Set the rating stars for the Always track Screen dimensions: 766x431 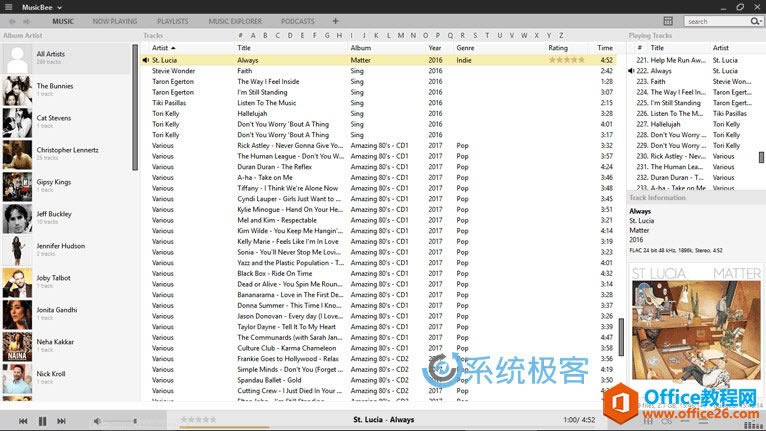pyautogui.click(x=566, y=60)
